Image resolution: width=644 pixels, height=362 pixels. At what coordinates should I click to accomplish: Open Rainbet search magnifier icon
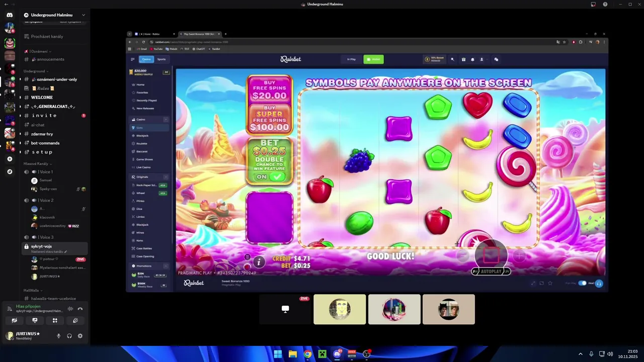pyautogui.click(x=452, y=59)
